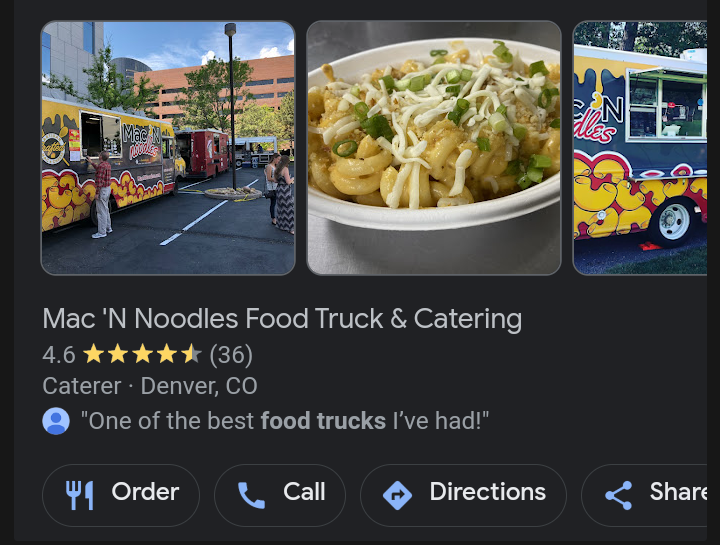The width and height of the screenshot is (720, 545).
Task: Open the (36) reviews count
Action: 231,355
